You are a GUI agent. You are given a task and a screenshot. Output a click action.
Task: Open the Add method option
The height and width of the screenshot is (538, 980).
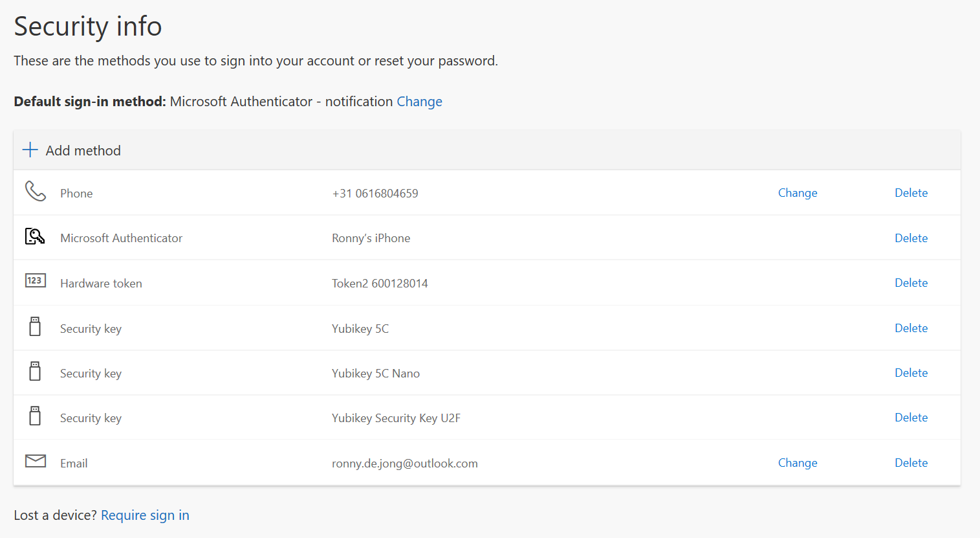point(83,151)
